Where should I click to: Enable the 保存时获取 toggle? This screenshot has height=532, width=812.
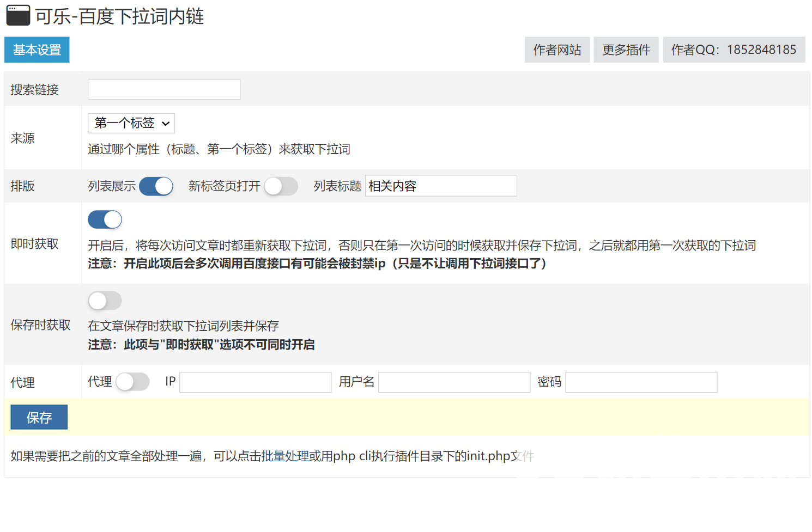pos(105,301)
